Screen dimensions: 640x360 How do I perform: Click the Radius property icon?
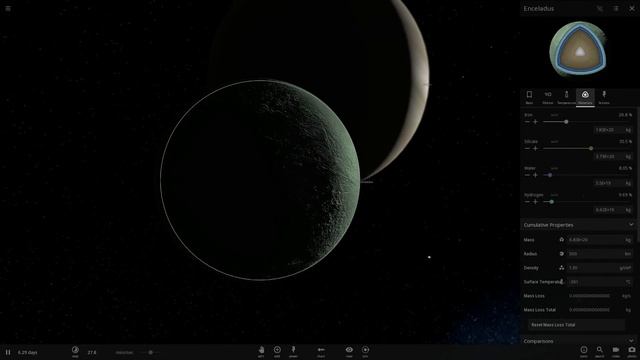[562, 253]
